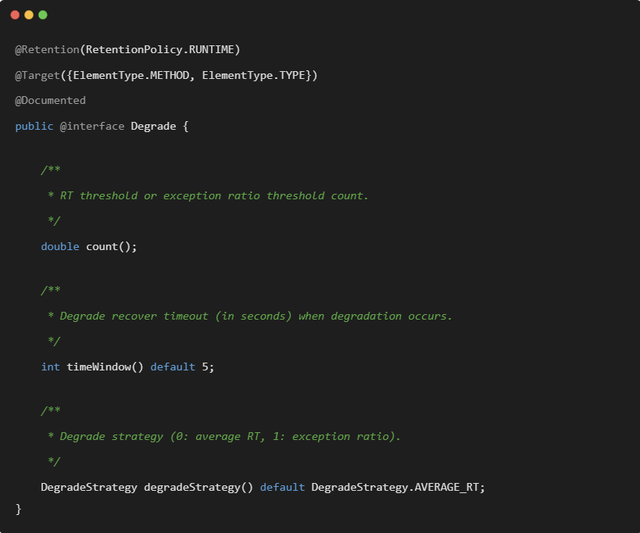The width and height of the screenshot is (640, 533).
Task: Click the Degrade recover timeout comment
Action: click(250, 316)
